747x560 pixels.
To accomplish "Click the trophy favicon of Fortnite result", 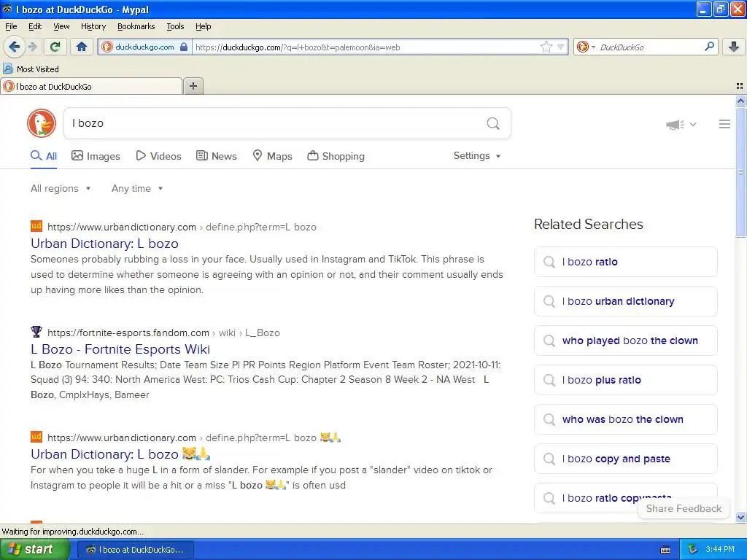I will click(36, 332).
